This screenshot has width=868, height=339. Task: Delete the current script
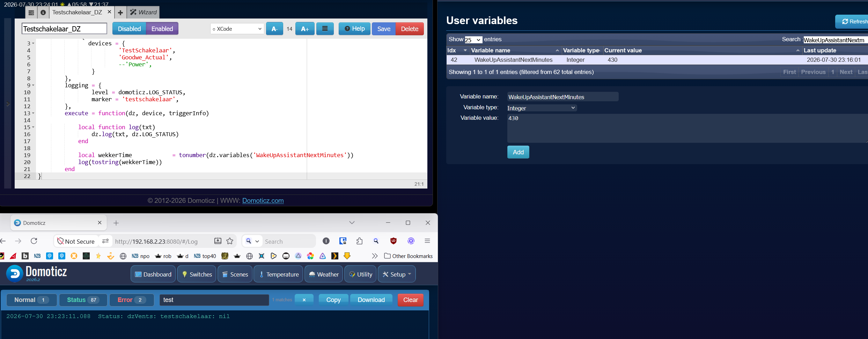(410, 29)
